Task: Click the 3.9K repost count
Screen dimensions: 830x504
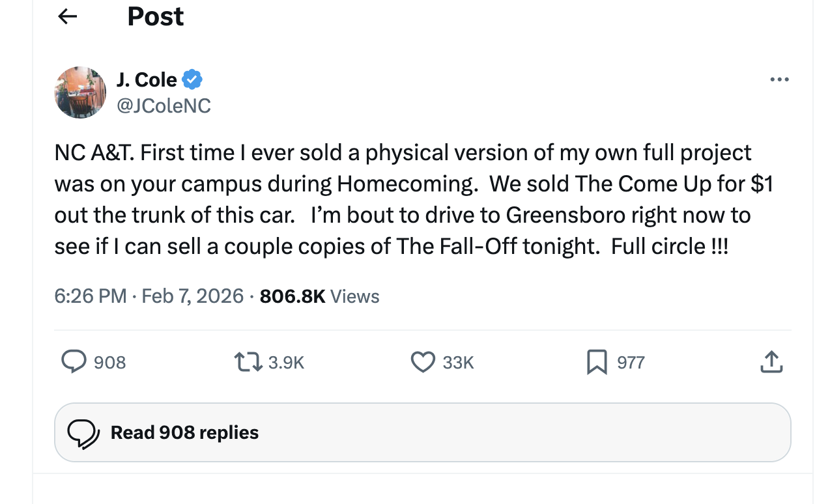Action: click(287, 362)
